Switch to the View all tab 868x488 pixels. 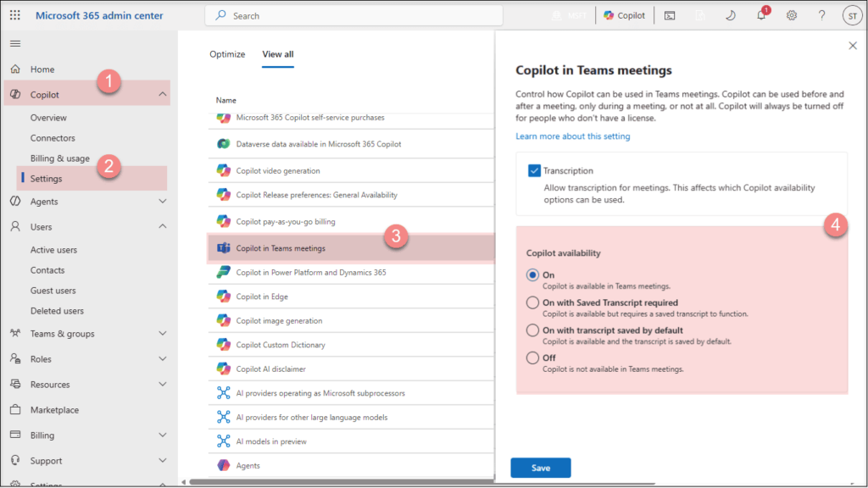[278, 54]
